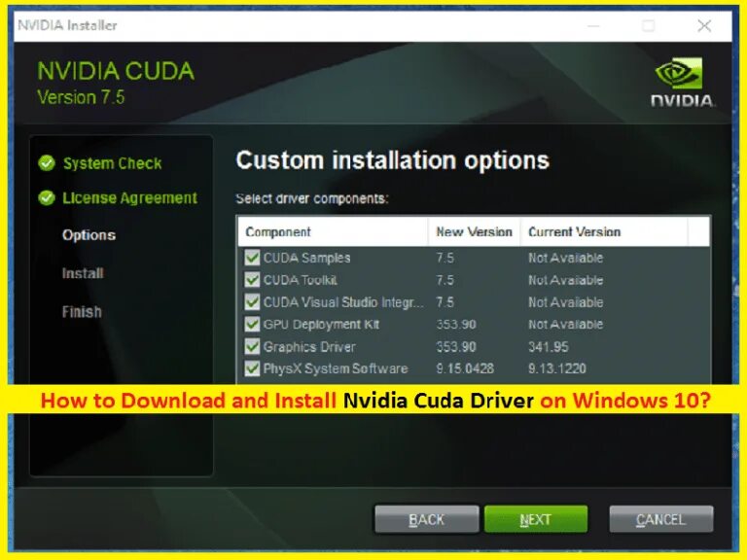Click Graphics Driver current version 341.95
Image resolution: width=747 pixels, height=560 pixels.
pyautogui.click(x=549, y=347)
